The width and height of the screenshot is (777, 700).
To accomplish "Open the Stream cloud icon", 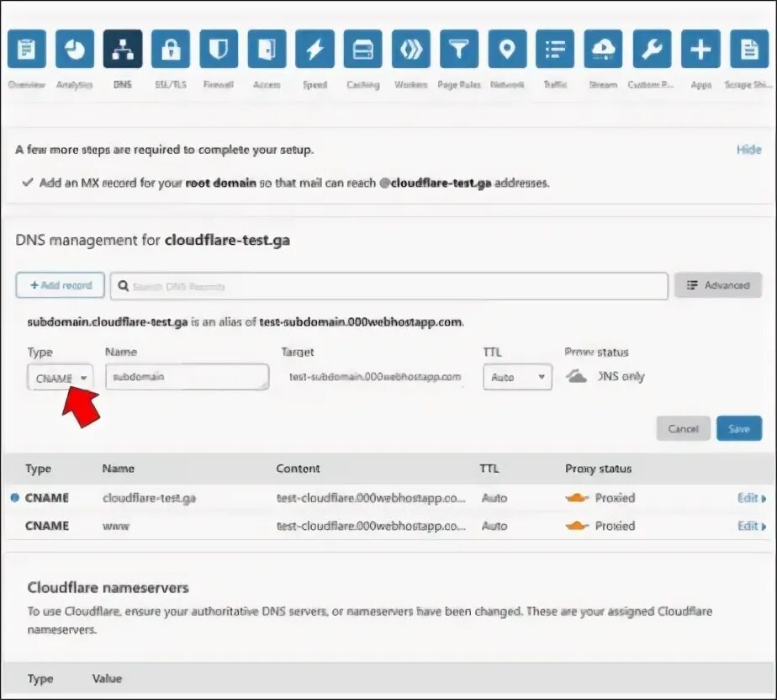I will tap(603, 49).
